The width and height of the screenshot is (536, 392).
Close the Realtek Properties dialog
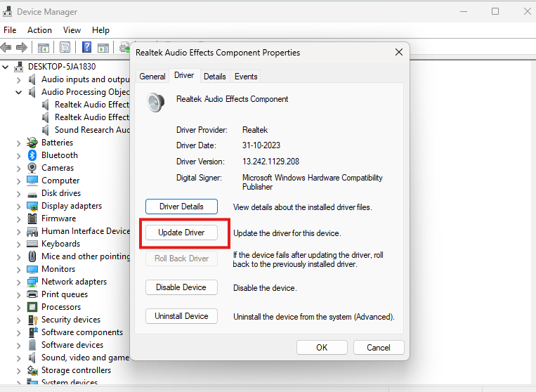click(x=399, y=52)
